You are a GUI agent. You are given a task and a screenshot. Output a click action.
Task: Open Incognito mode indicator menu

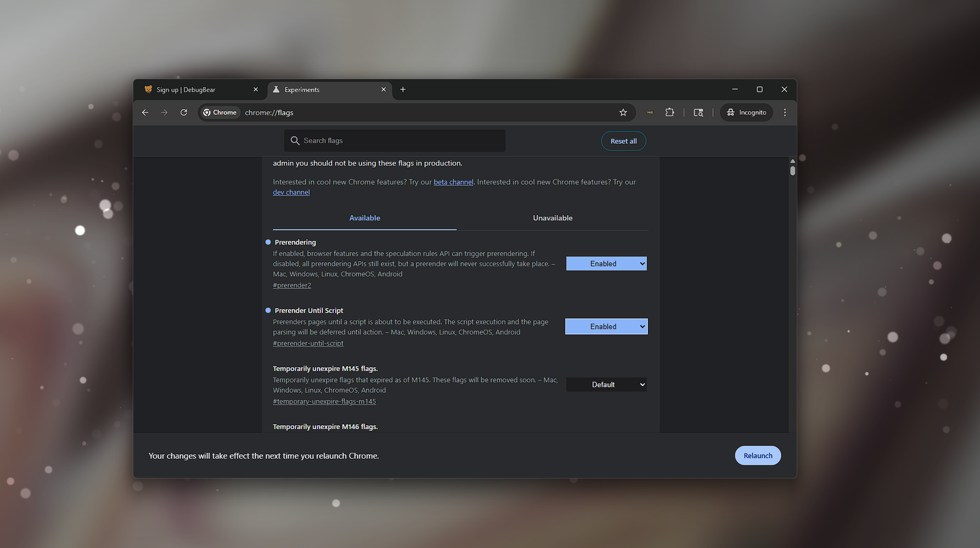pyautogui.click(x=746, y=112)
